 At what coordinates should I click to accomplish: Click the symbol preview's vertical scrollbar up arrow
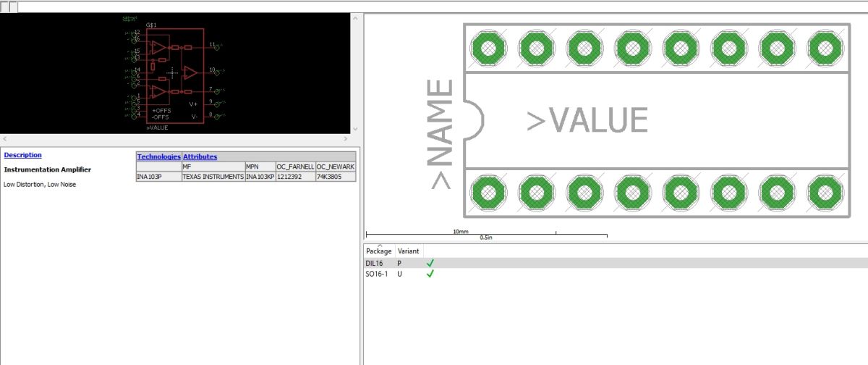coord(355,17)
